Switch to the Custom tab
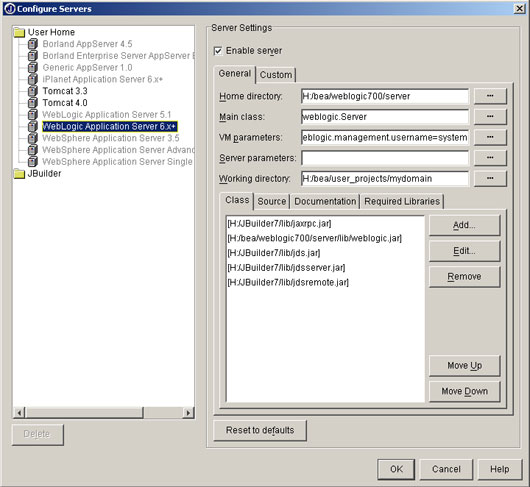Image resolution: width=530 pixels, height=487 pixels. click(276, 75)
